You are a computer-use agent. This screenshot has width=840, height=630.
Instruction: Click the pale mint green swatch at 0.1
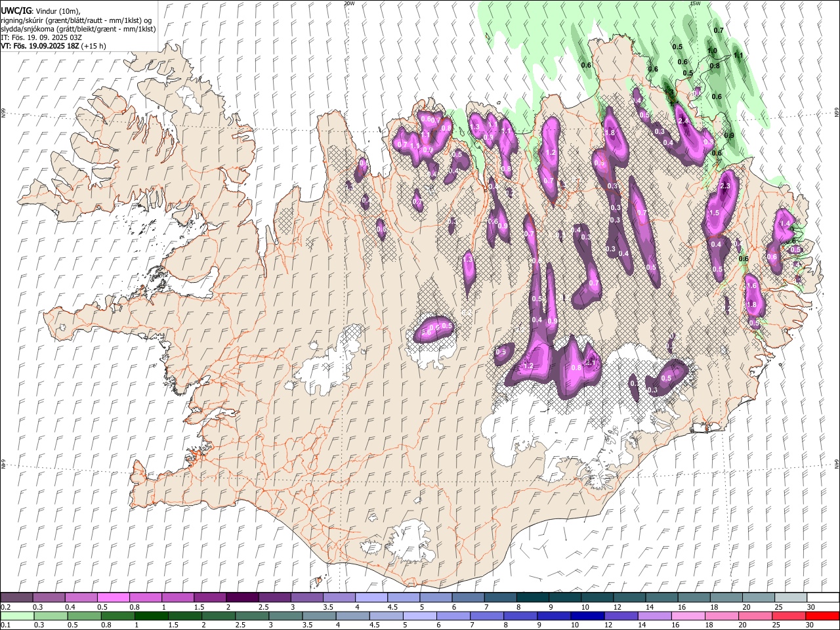tap(17, 616)
